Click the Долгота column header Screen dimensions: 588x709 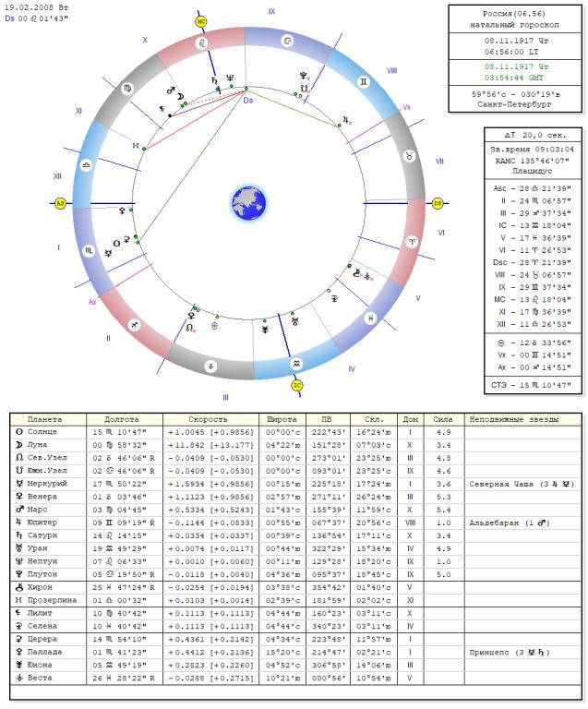click(x=123, y=419)
